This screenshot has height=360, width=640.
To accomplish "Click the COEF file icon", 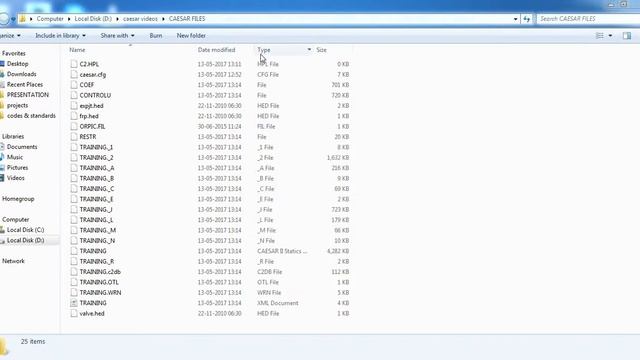I will click(x=74, y=85).
